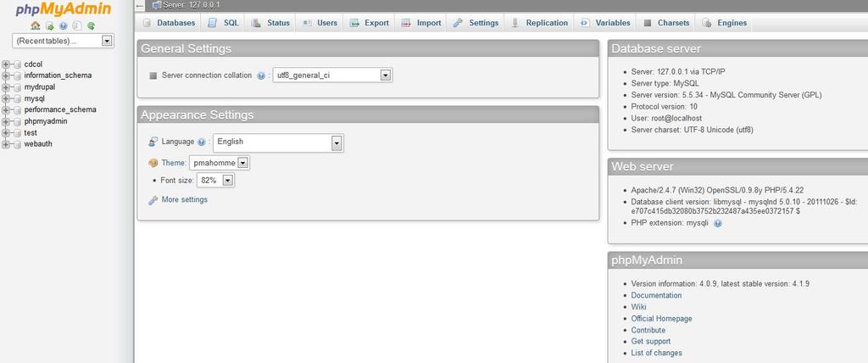The image size is (868, 363).
Task: Open the Theme pmahomme dropdown
Action: click(x=220, y=163)
